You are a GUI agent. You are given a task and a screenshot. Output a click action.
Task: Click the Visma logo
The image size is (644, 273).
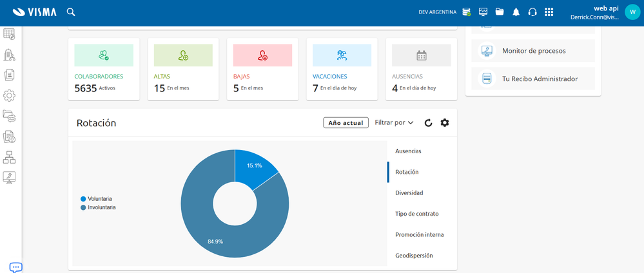35,12
